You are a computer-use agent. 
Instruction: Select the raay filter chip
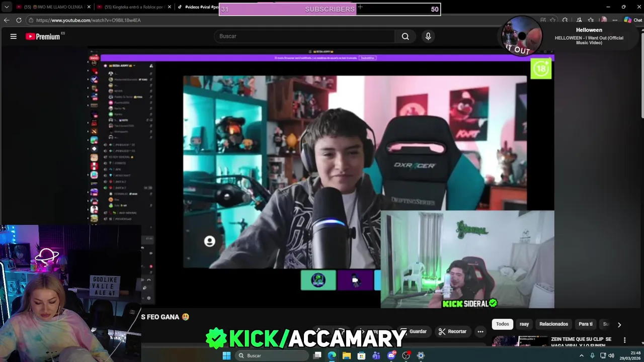pyautogui.click(x=524, y=324)
